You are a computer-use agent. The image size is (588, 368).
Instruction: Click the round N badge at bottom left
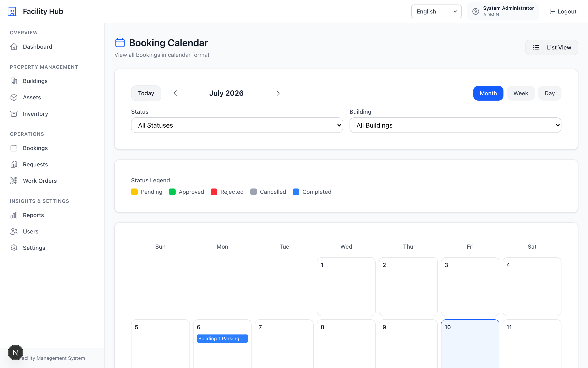[16, 352]
